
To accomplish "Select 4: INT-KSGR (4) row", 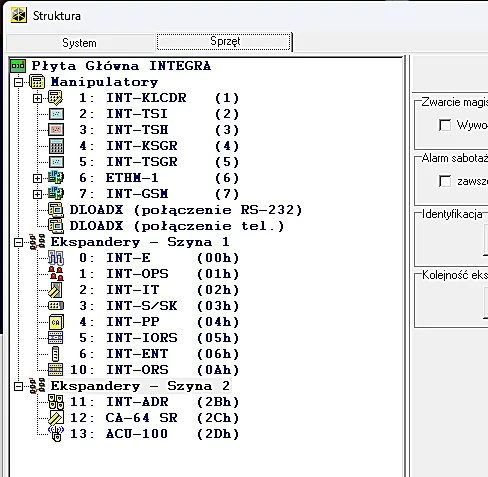I will pyautogui.click(x=159, y=146).
